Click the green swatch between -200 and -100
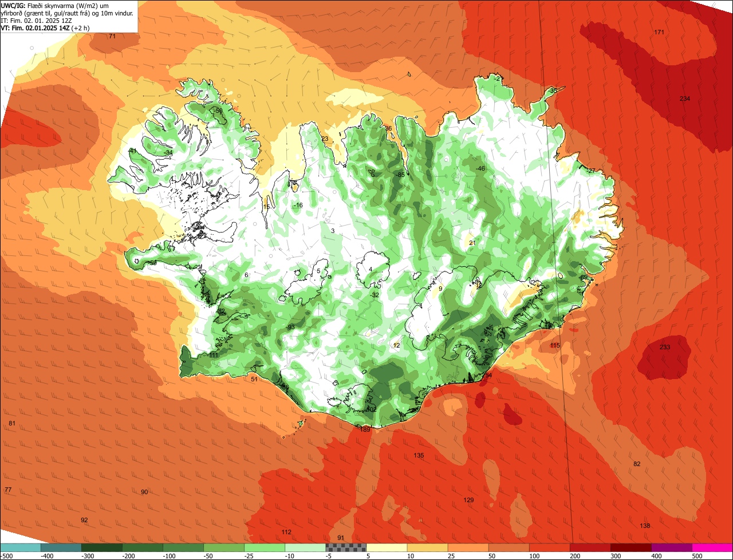This screenshot has width=733, height=560. (143, 548)
